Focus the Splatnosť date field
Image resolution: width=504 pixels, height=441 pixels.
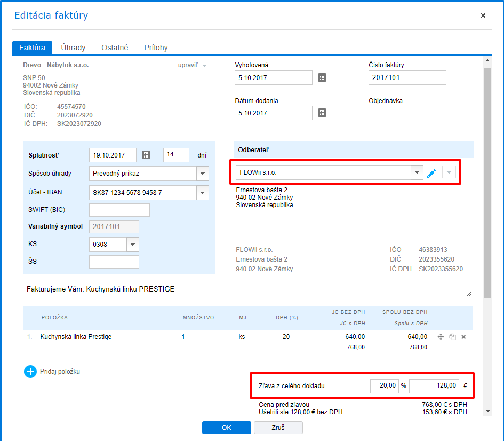pyautogui.click(x=113, y=155)
